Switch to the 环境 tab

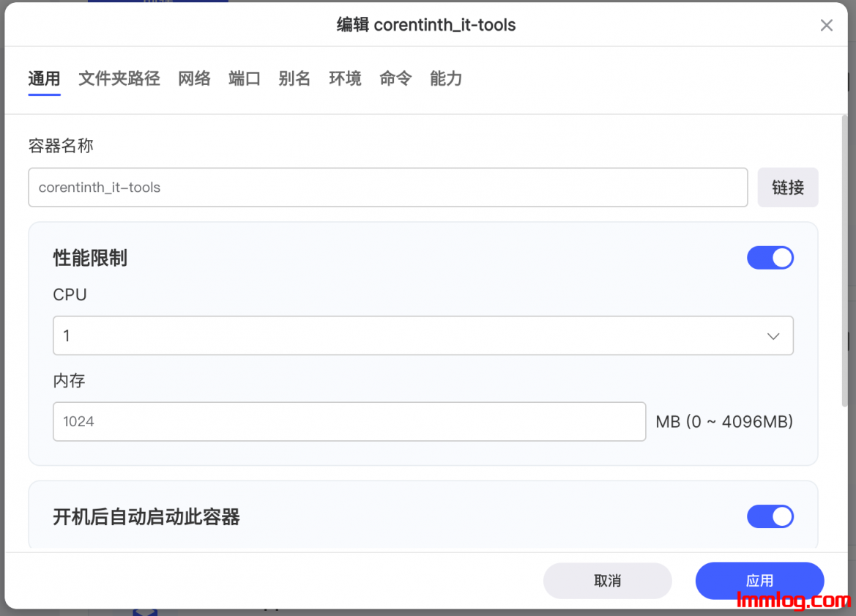(x=345, y=79)
